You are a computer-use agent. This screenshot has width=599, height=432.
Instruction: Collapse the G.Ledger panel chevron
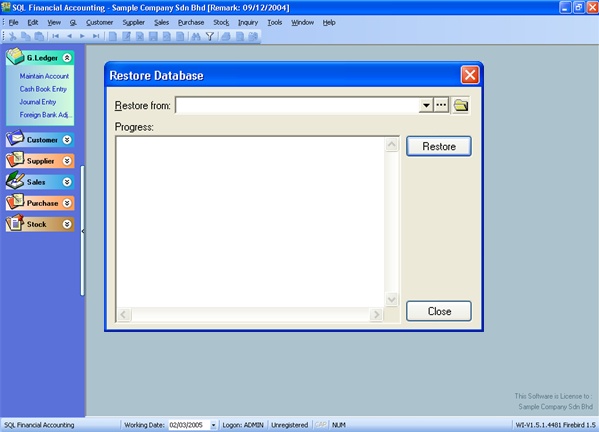tap(67, 58)
